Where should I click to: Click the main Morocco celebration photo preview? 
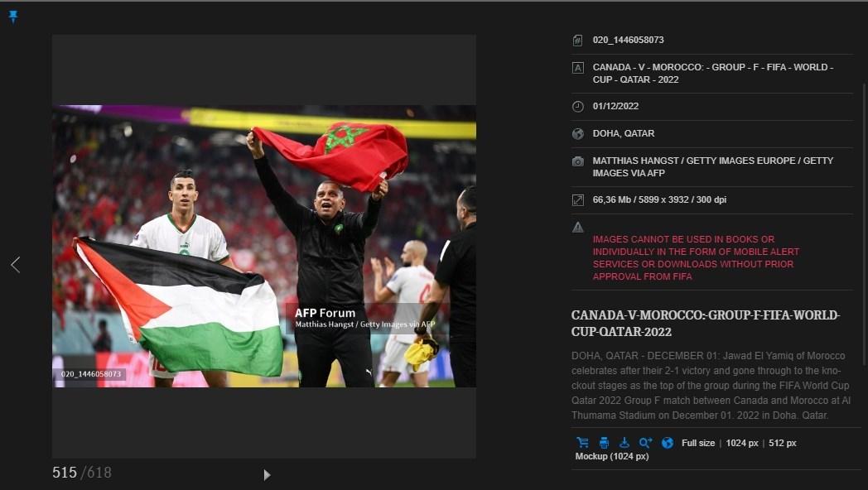[264, 246]
